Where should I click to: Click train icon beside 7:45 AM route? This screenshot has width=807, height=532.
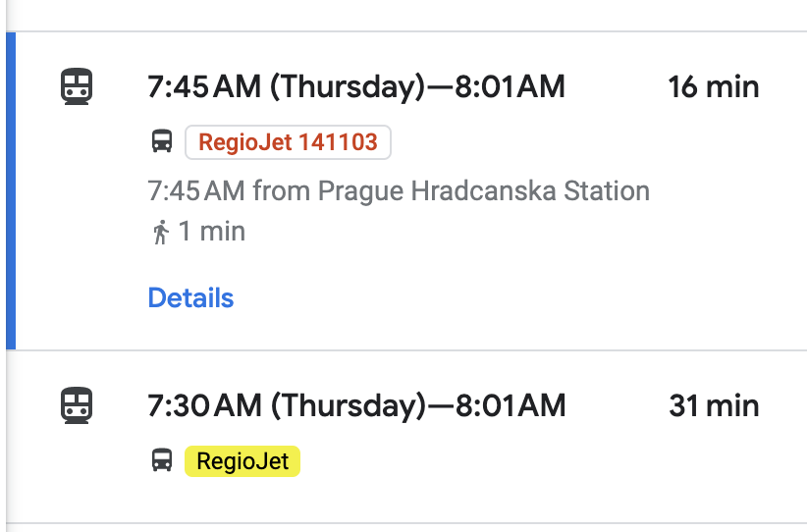click(77, 86)
